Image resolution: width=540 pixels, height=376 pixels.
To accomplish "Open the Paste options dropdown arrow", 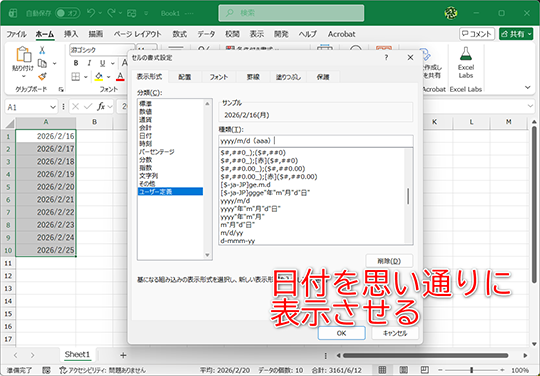I will pyautogui.click(x=23, y=76).
